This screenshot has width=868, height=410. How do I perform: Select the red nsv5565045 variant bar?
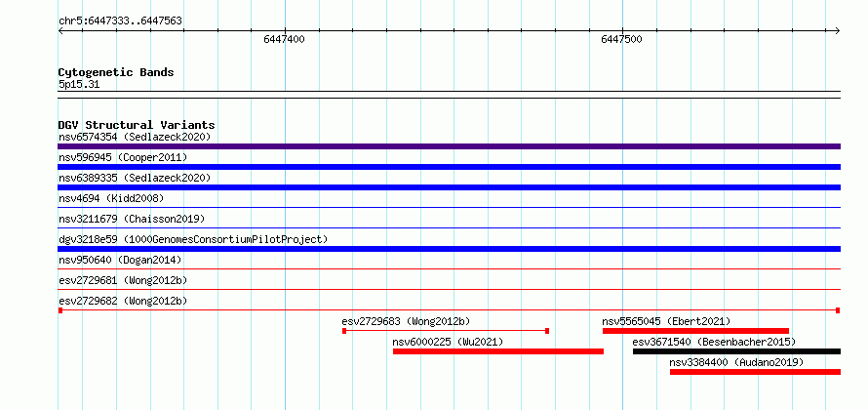tap(695, 331)
